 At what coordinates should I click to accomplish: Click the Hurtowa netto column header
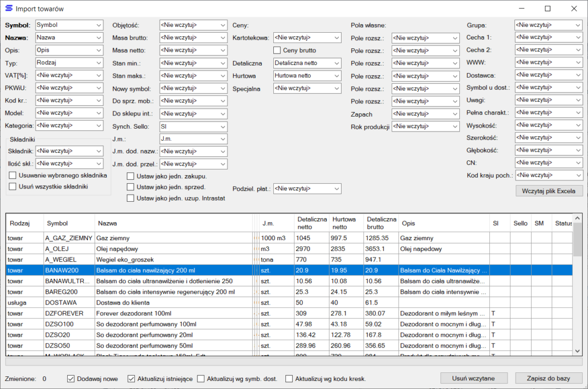[347, 224]
